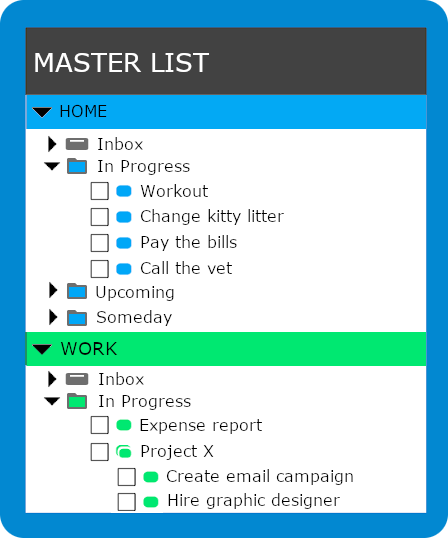Click the blue Someday folder icon
The width and height of the screenshot is (448, 539).
click(77, 318)
